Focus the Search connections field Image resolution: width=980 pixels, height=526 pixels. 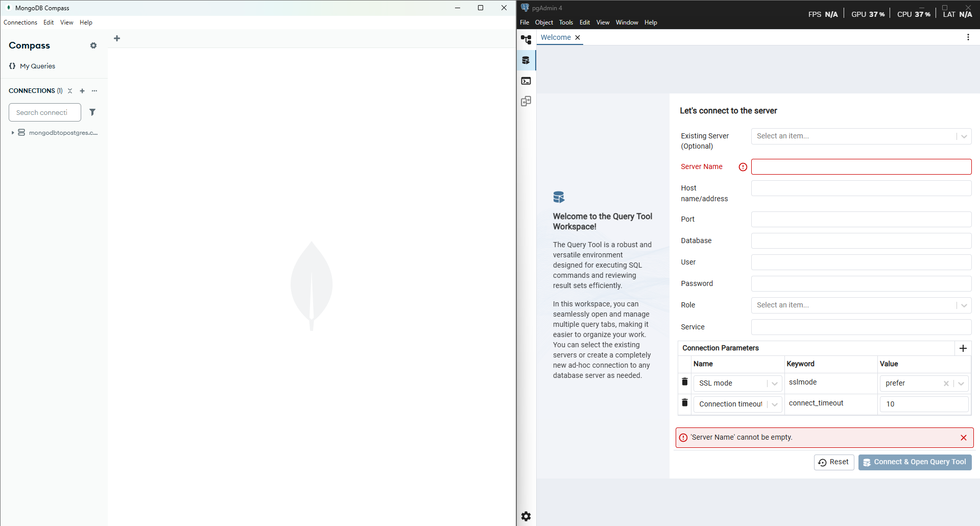(45, 112)
